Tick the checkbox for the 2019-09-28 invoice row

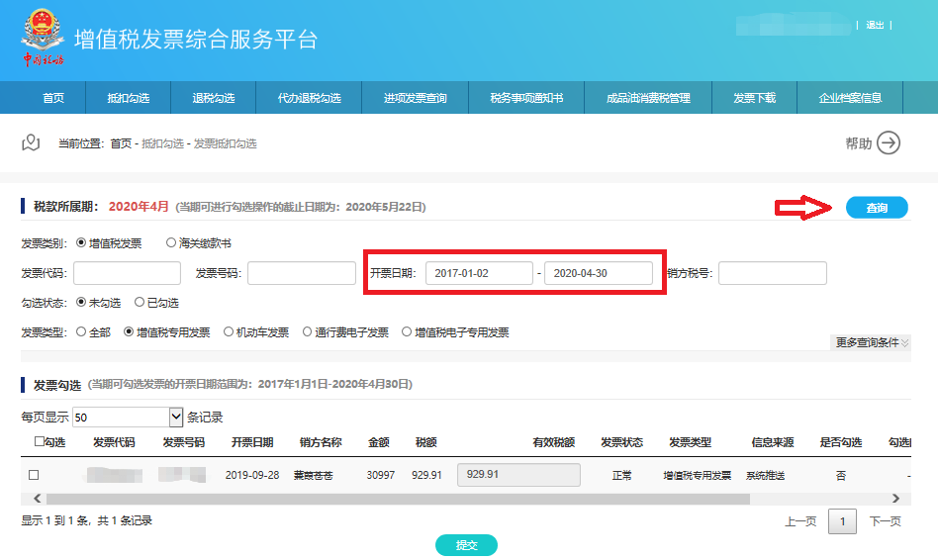pos(34,475)
